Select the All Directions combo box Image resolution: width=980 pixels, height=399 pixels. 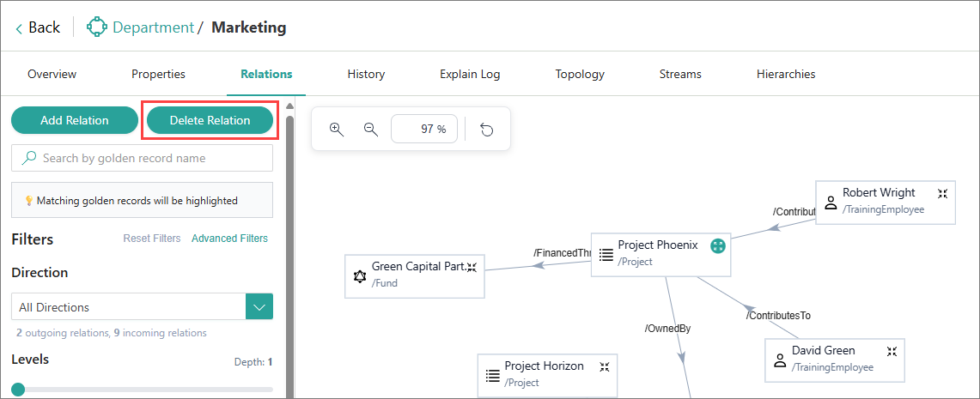129,307
